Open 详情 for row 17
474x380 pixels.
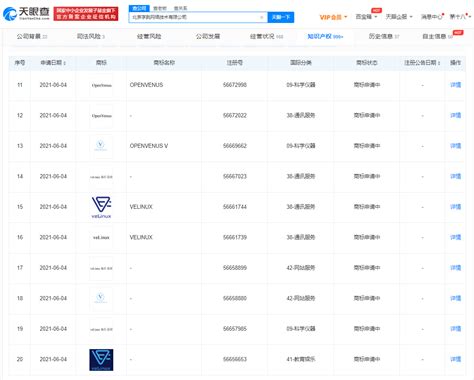pos(455,268)
